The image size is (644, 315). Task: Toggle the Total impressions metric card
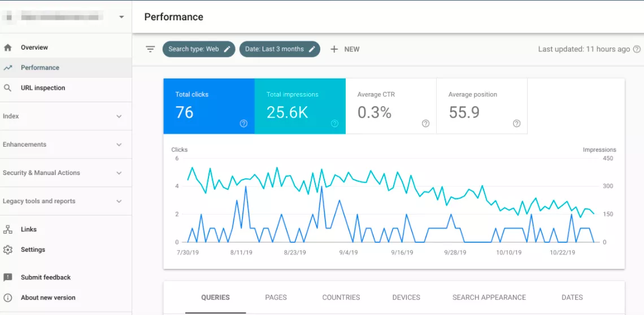point(300,106)
